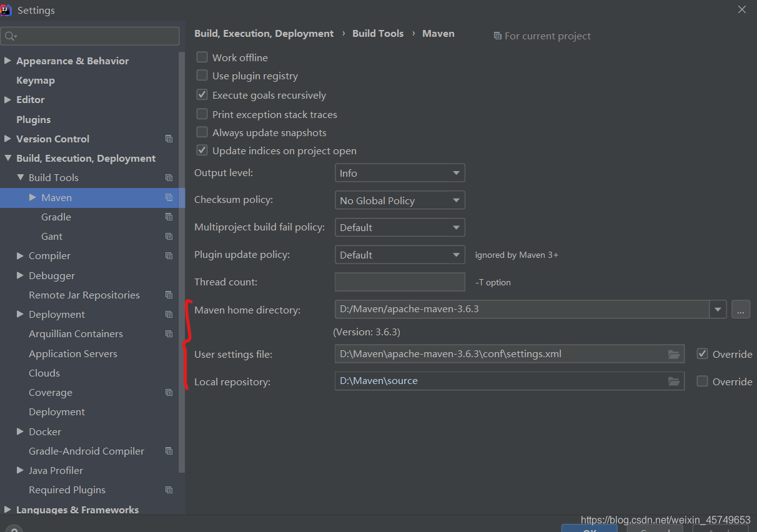Image resolution: width=757 pixels, height=532 pixels.
Task: Expand the Compiler node
Action: 20,255
